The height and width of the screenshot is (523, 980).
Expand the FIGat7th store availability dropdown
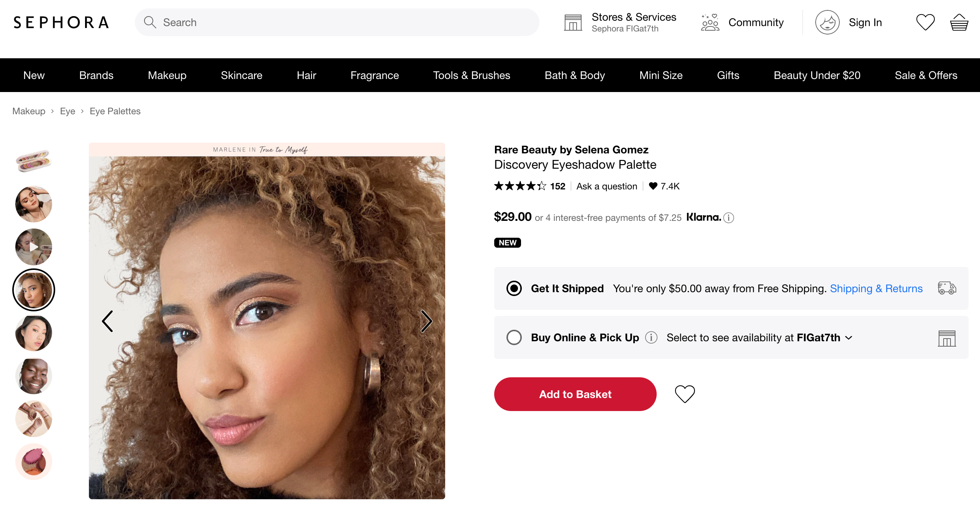click(849, 338)
